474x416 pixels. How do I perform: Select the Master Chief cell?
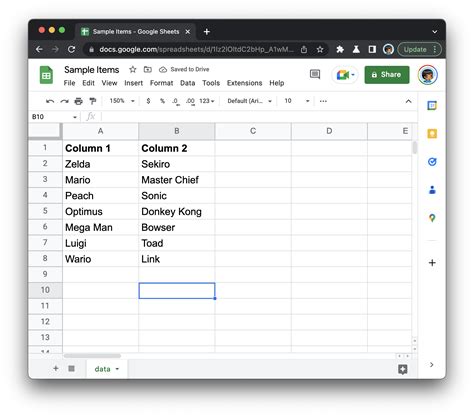click(177, 180)
